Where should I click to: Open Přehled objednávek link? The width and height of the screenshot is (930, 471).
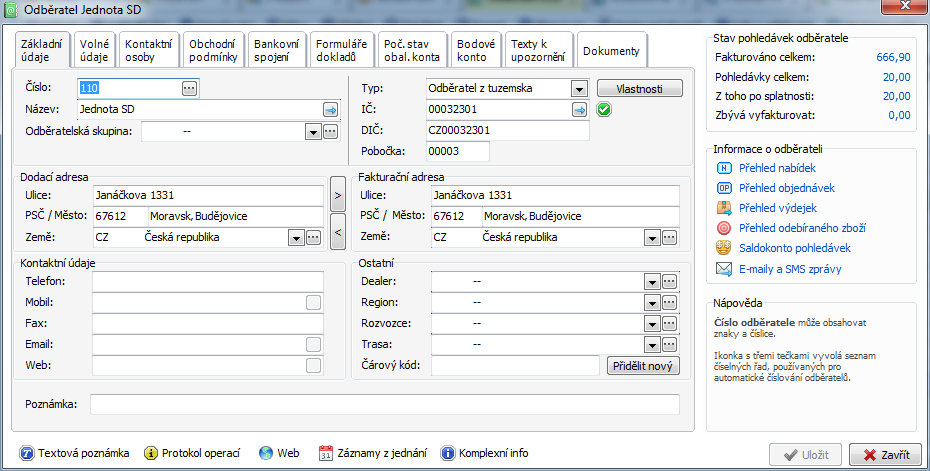pos(786,188)
